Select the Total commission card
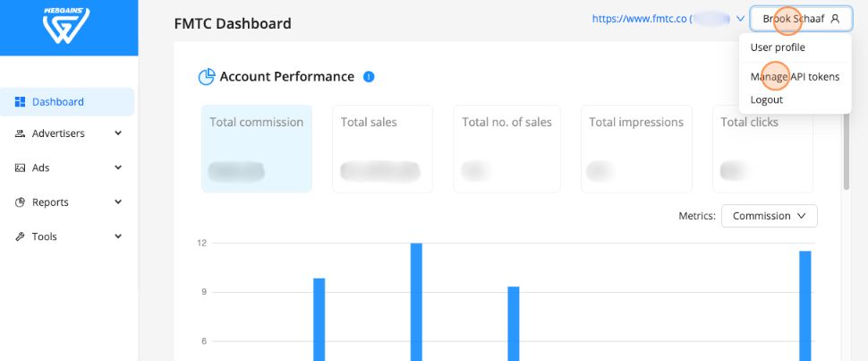The image size is (868, 361). click(257, 148)
